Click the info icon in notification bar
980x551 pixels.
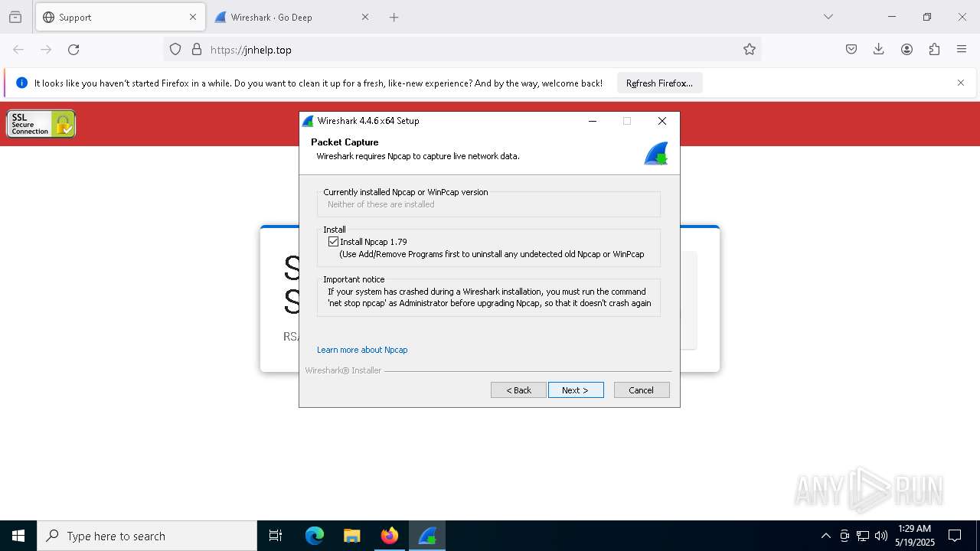click(21, 83)
